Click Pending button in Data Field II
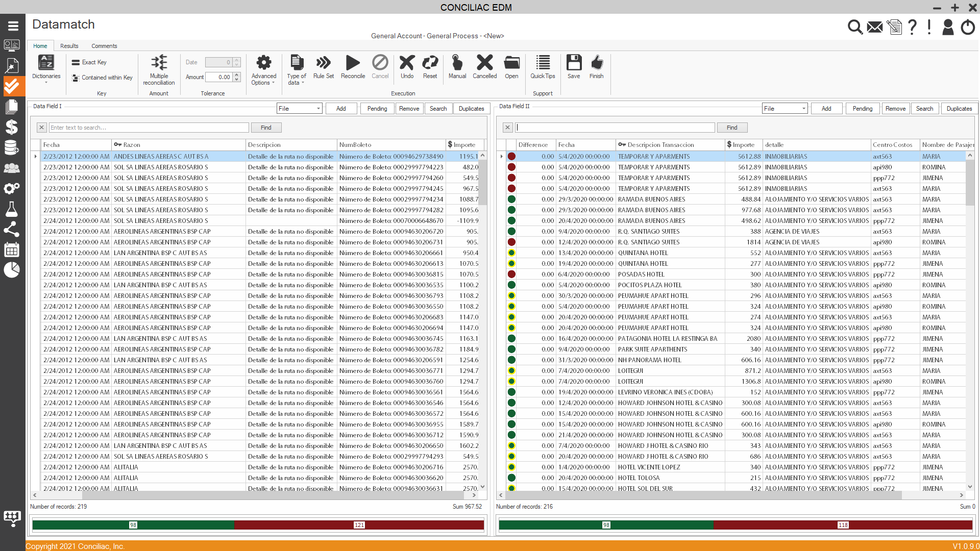Screen dimensions: 980x551 pos(862,109)
